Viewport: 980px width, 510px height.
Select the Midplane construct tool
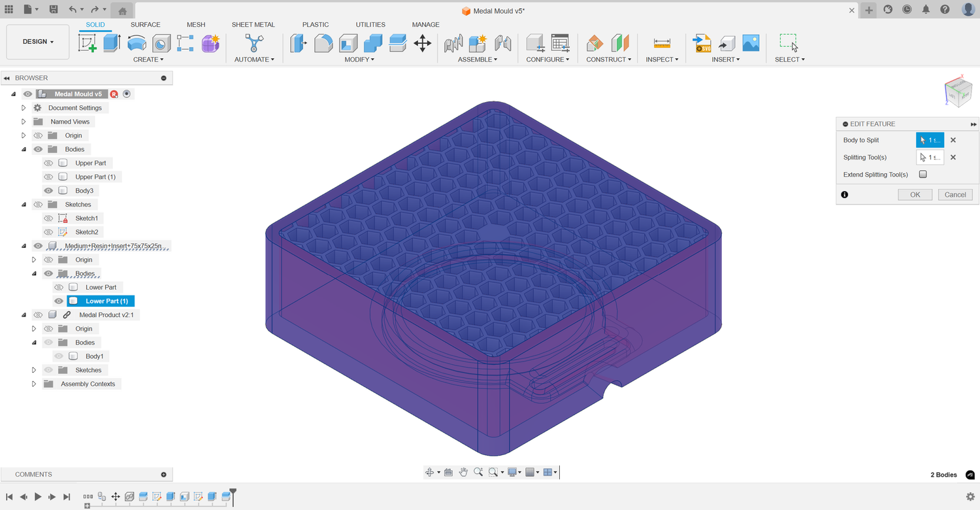[620, 43]
